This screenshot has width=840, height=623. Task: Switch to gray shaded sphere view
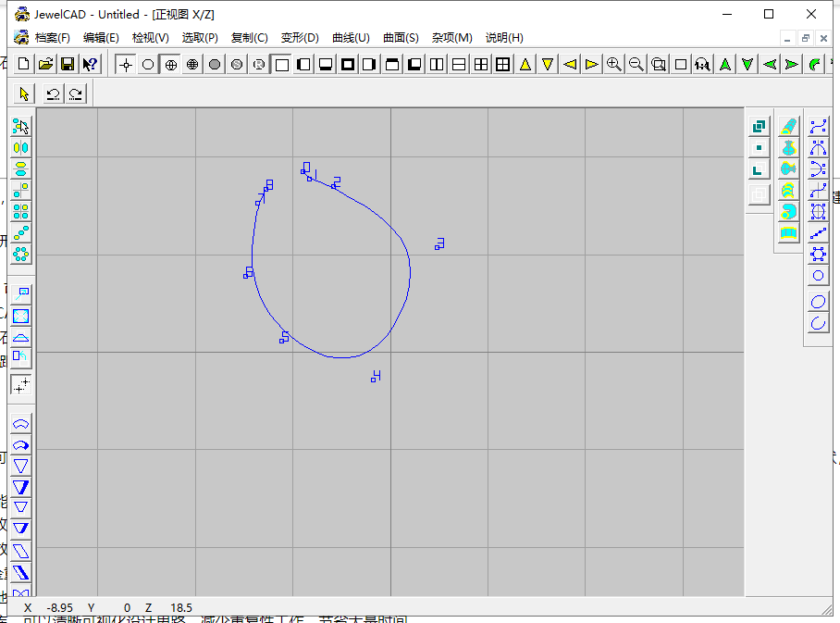pyautogui.click(x=215, y=65)
